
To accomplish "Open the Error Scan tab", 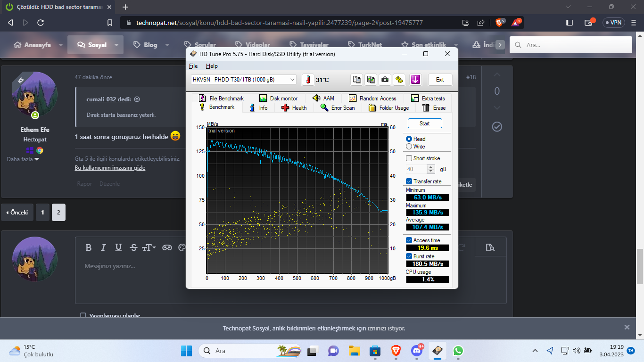I will point(338,108).
